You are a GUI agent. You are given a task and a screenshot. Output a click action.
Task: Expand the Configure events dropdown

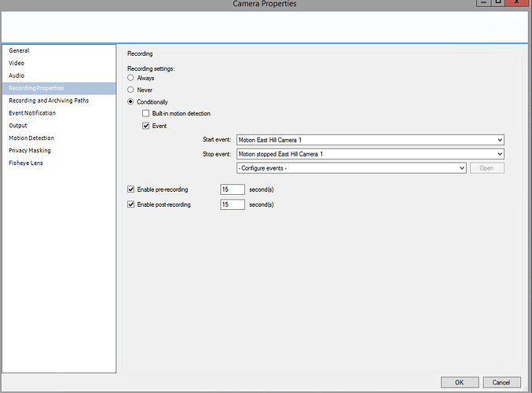461,168
